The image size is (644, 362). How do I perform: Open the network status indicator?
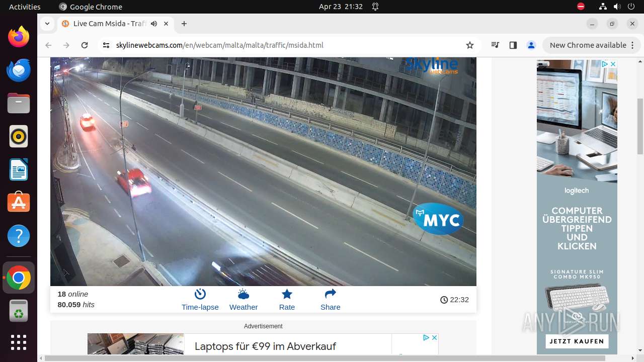(x=603, y=7)
